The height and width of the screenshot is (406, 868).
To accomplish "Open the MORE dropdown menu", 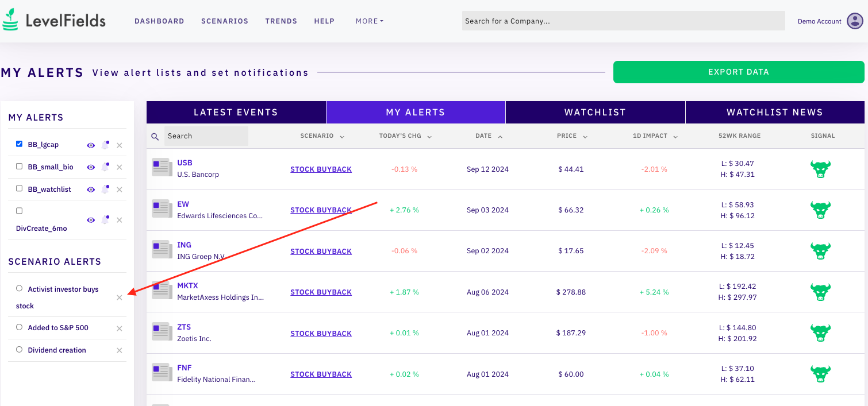I will pyautogui.click(x=369, y=21).
